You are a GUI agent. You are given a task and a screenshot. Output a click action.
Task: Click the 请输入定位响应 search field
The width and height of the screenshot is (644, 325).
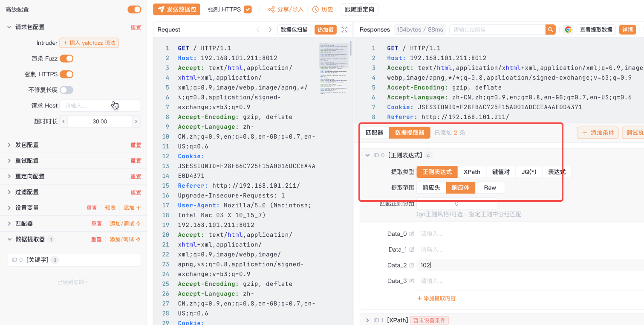click(497, 29)
